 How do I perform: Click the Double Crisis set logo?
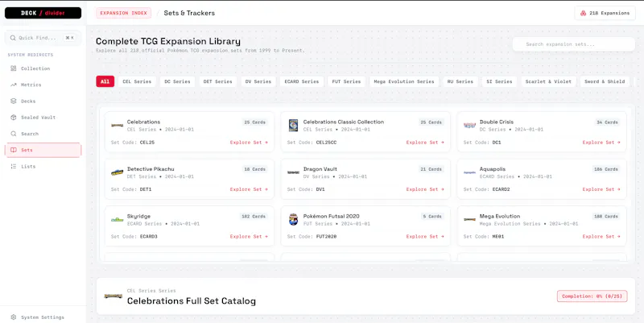(x=469, y=126)
